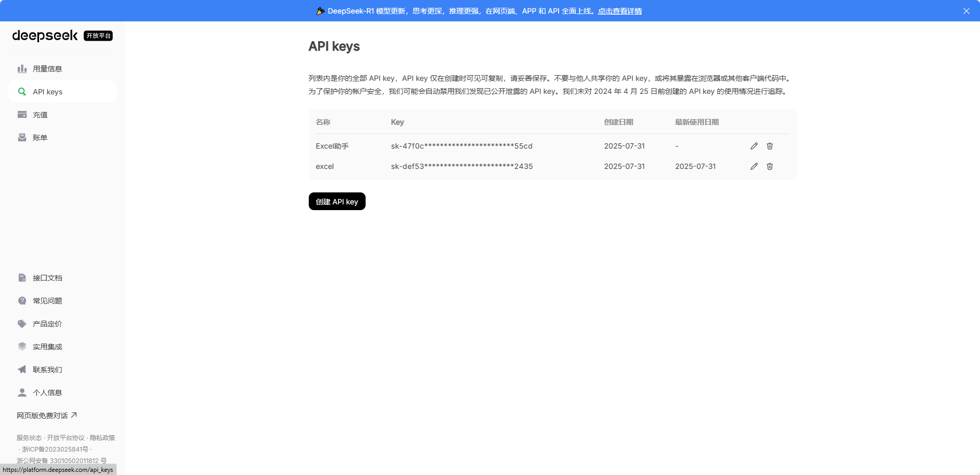Click the 隐私政策 footer link
This screenshot has width=980, height=475.
(x=102, y=438)
